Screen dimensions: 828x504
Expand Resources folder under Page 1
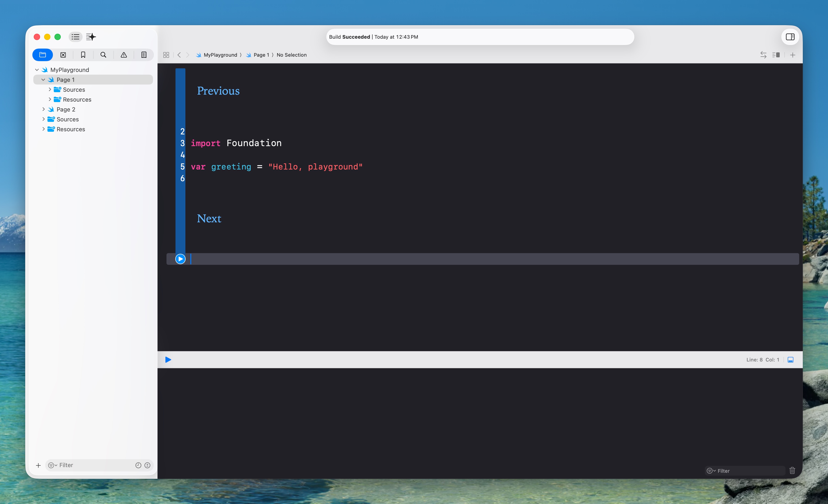point(50,99)
